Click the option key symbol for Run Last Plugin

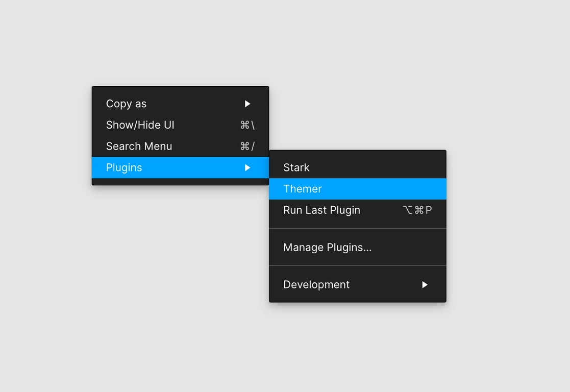(407, 210)
